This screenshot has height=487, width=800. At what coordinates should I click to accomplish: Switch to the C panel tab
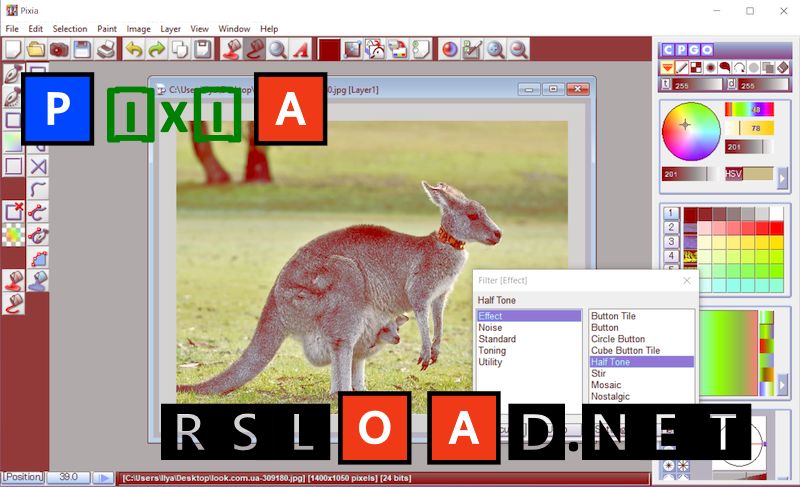click(x=668, y=49)
